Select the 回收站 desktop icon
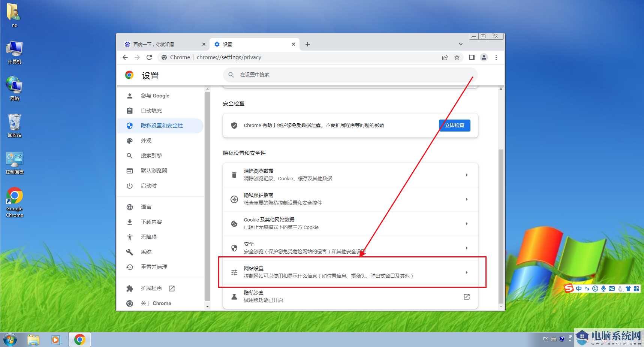This screenshot has height=347, width=644. pos(15,126)
